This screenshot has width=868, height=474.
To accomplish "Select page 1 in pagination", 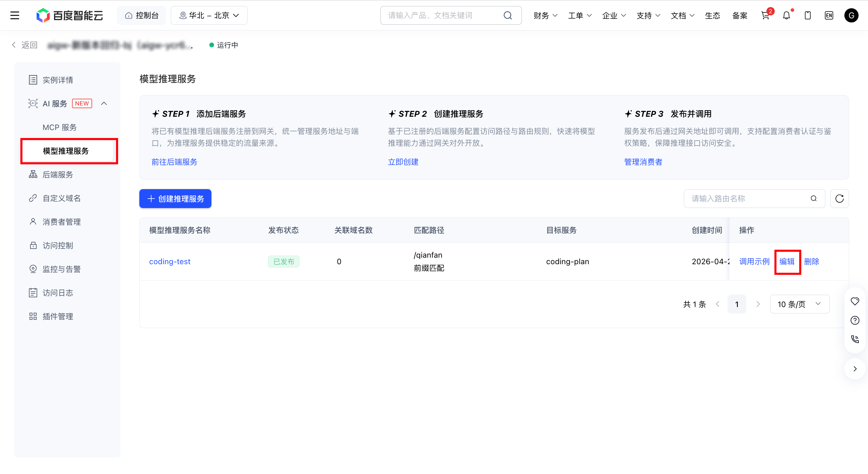I will coord(737,304).
